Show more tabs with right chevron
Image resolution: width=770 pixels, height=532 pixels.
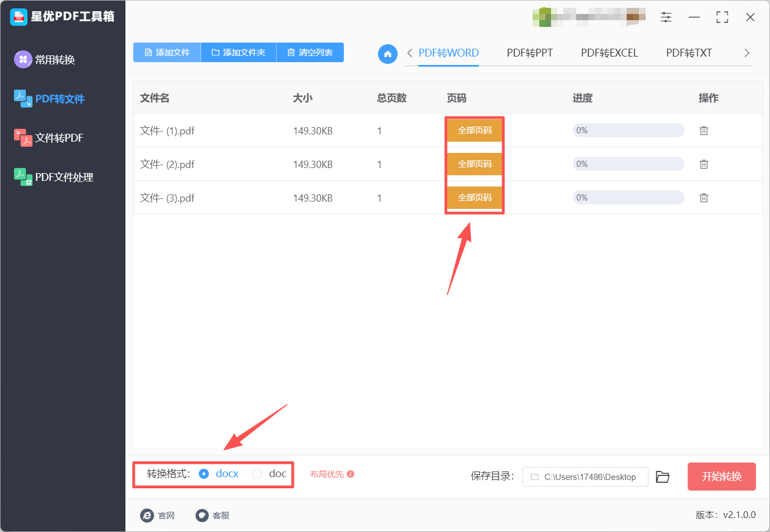point(746,53)
